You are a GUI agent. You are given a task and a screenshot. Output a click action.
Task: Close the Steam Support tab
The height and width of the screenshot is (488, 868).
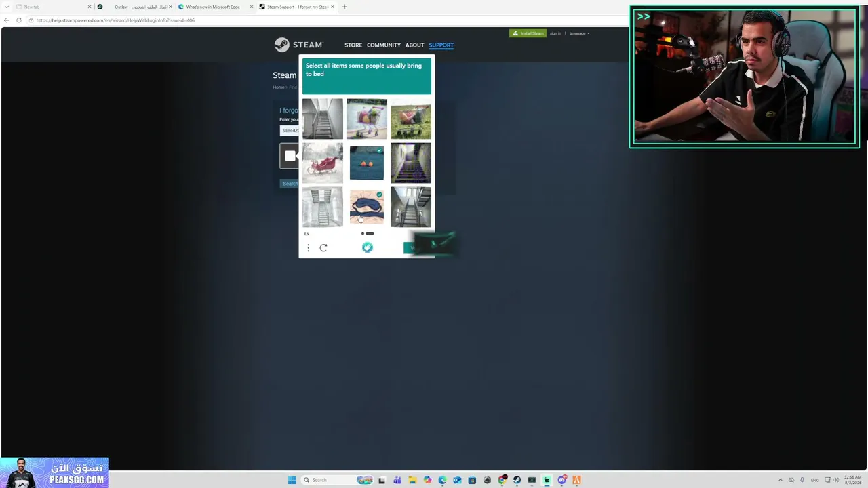tap(332, 7)
